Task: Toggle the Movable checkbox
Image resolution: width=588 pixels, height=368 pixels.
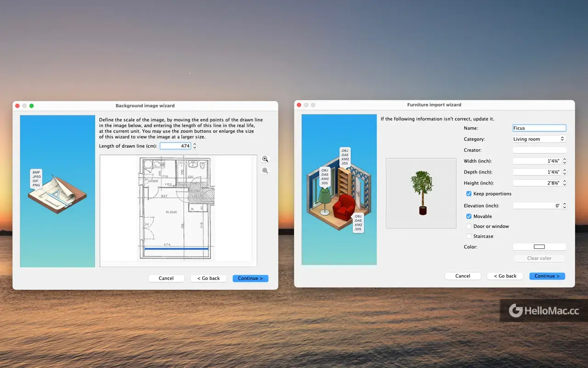Action: [469, 216]
